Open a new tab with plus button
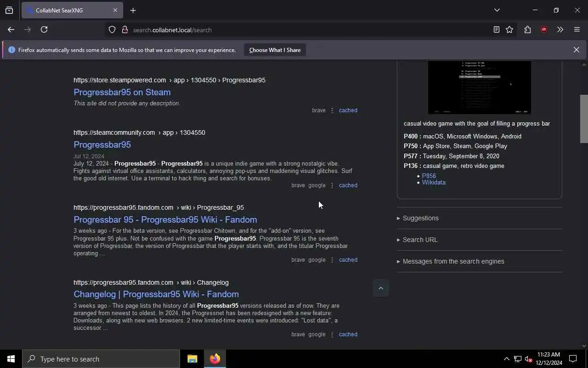588x368 pixels. point(133,10)
